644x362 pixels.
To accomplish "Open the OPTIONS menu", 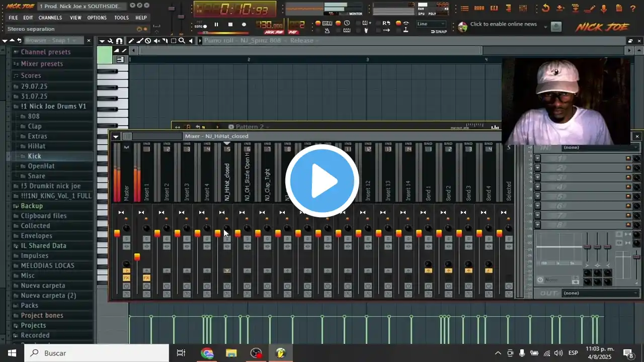I will pos(97,18).
